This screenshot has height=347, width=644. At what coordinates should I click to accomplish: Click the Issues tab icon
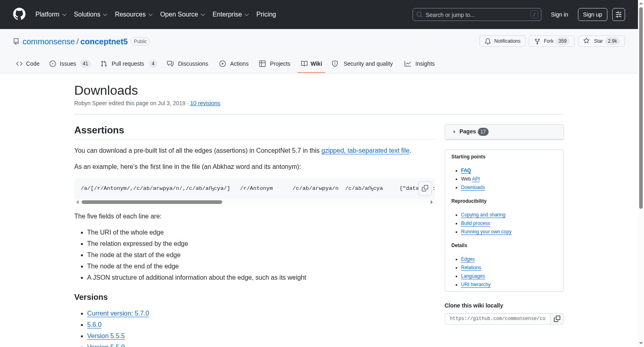[53, 64]
